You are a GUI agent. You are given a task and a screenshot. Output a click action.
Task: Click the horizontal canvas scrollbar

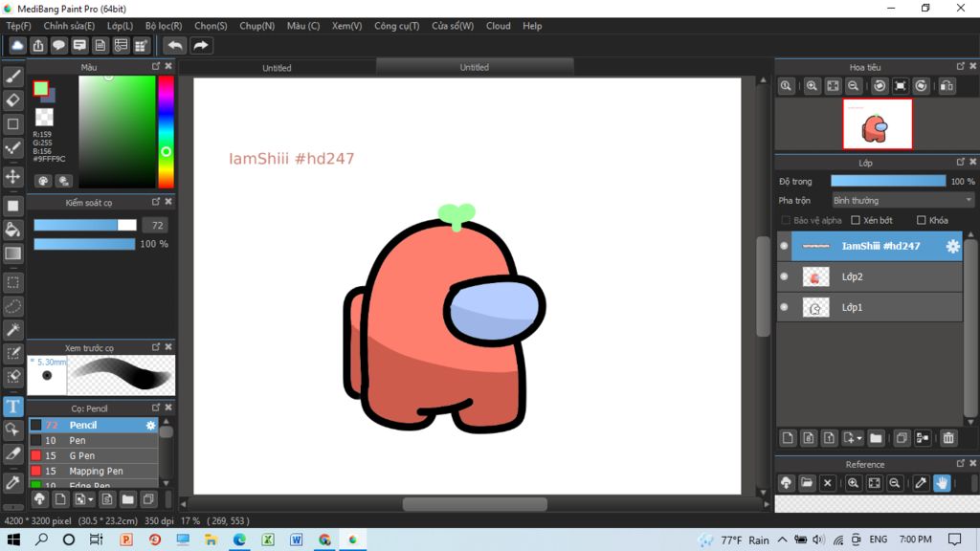tap(475, 504)
